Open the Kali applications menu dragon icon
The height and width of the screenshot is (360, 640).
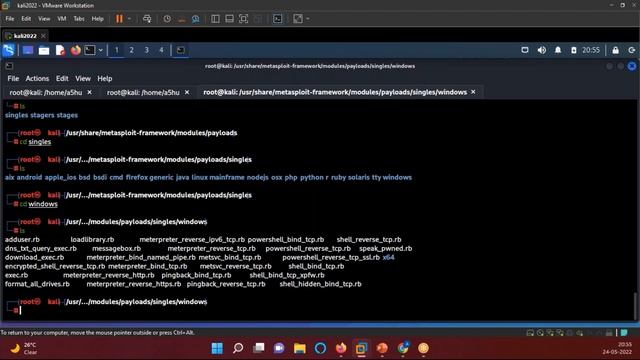[9, 50]
